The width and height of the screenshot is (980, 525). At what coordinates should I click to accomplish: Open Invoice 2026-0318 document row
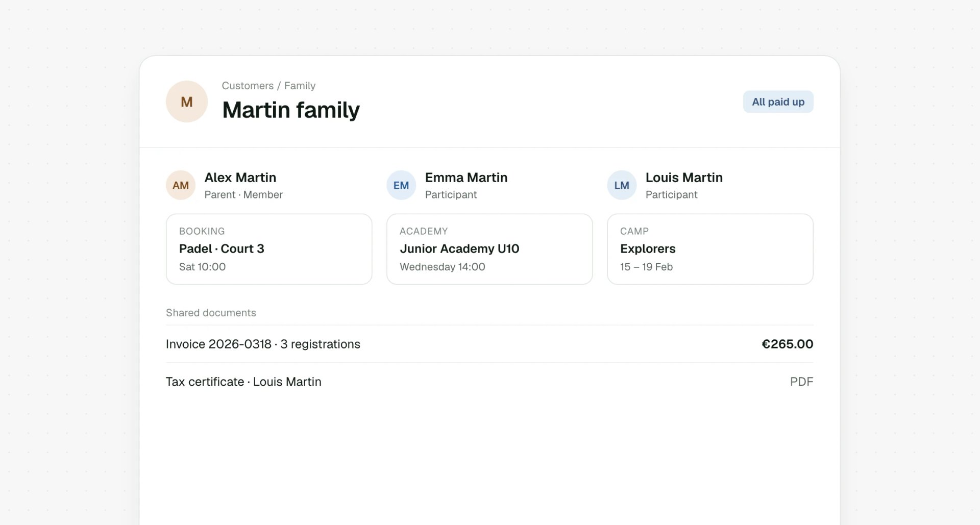[x=489, y=344]
